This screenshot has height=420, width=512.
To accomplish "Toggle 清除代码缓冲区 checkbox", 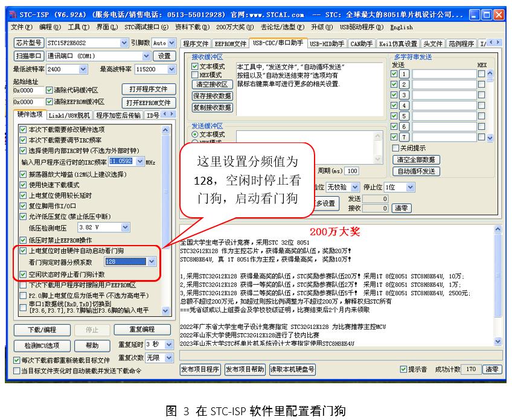I will 50,90.
